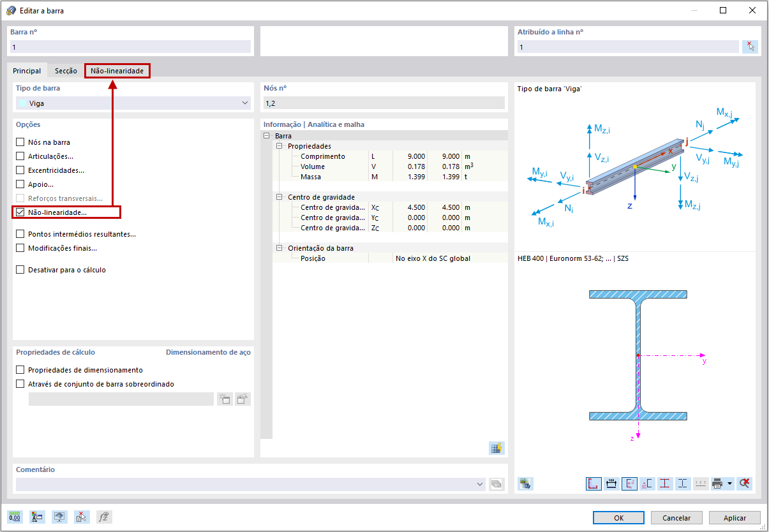Click the Atribuído a linha nº field
The width and height of the screenshot is (769, 532).
[628, 47]
